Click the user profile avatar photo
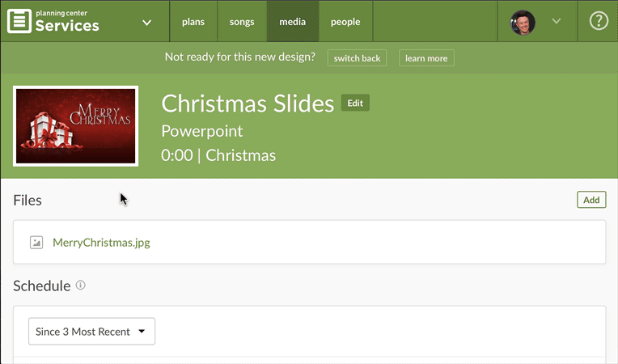618x364 pixels. 523,22
